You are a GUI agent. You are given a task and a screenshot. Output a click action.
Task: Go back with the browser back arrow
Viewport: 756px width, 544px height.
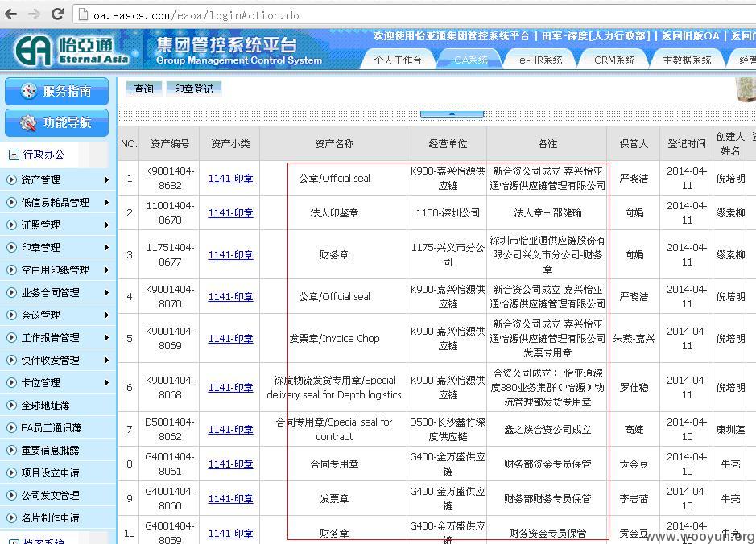[10, 14]
